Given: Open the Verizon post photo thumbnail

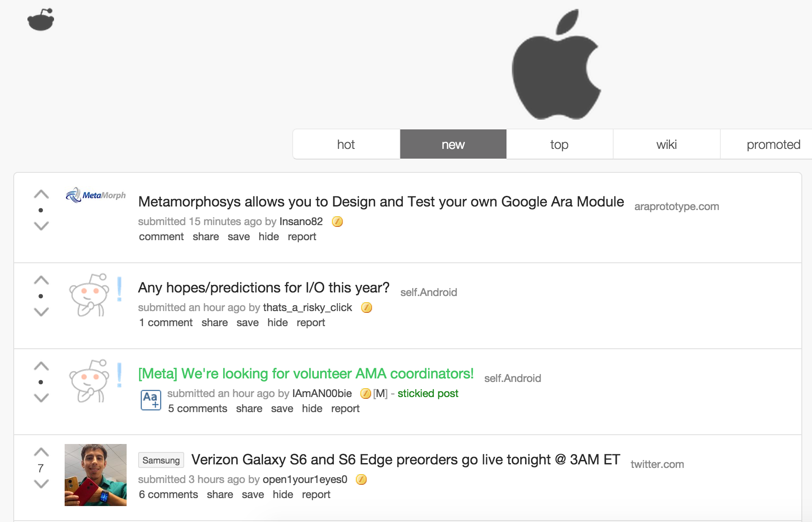Looking at the screenshot, I should 96,475.
